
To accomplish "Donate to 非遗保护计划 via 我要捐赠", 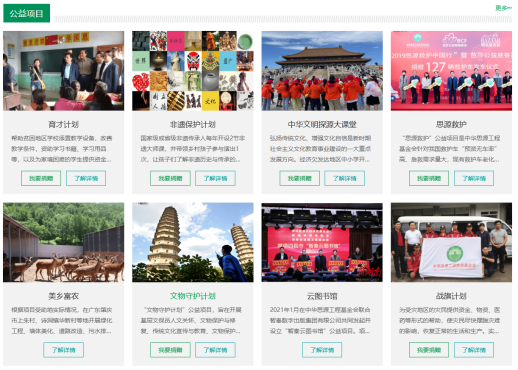I will [170, 178].
